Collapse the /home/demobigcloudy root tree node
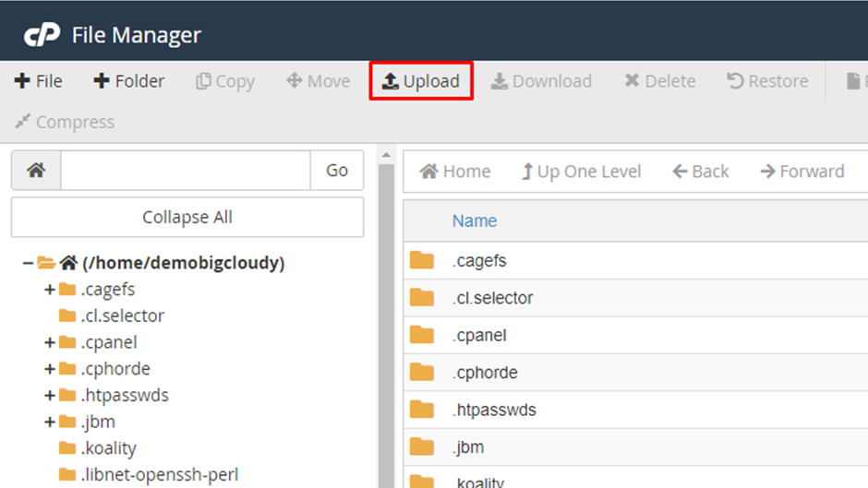This screenshot has width=868, height=488. (27, 263)
